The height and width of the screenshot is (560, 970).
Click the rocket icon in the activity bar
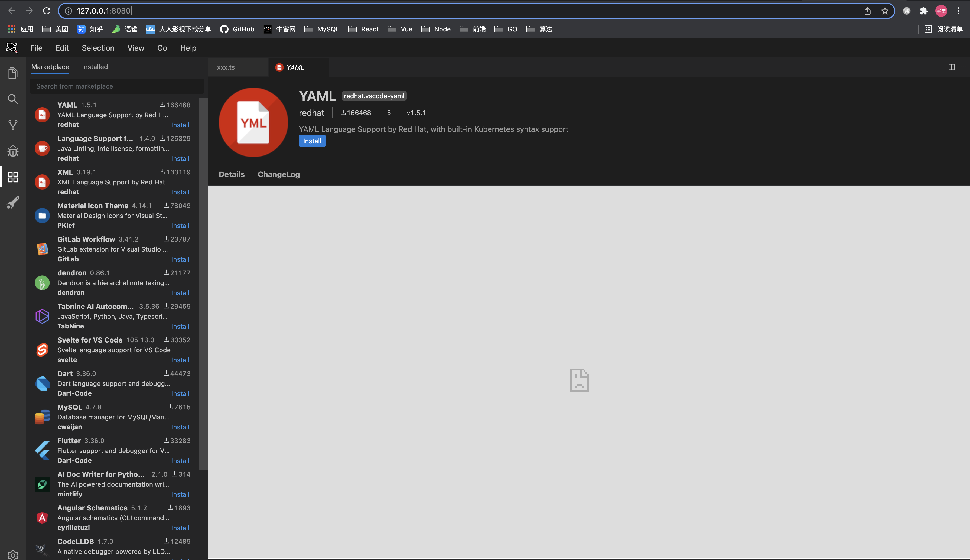tap(13, 203)
